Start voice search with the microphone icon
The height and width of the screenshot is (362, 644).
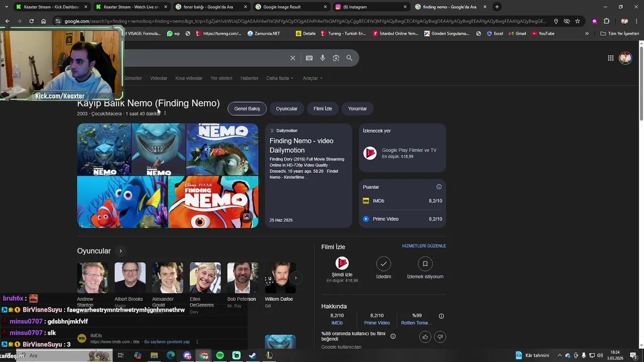(x=323, y=58)
